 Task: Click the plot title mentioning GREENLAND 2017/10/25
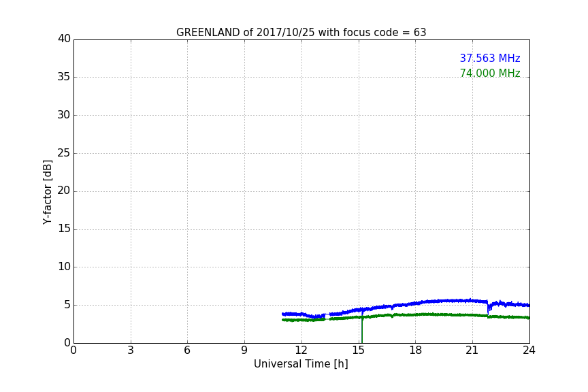point(301,33)
